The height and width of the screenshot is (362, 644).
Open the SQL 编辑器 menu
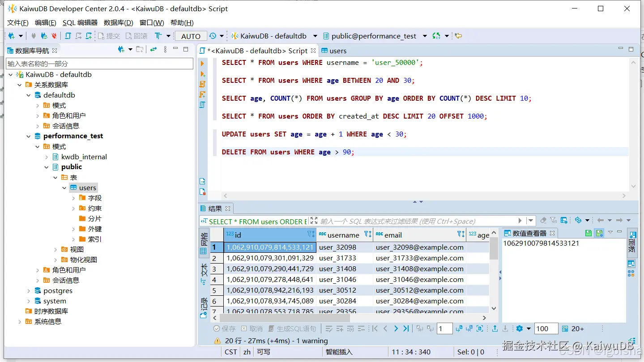(x=80, y=23)
